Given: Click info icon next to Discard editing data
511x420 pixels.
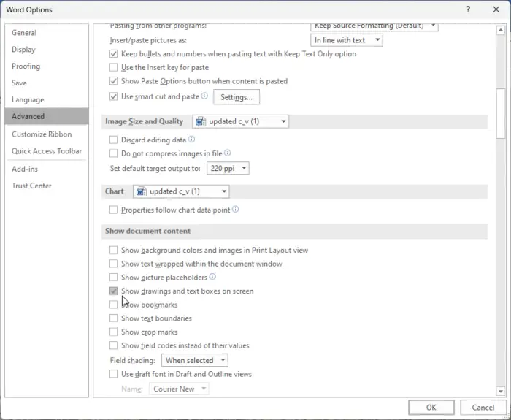Looking at the screenshot, I should (x=191, y=140).
